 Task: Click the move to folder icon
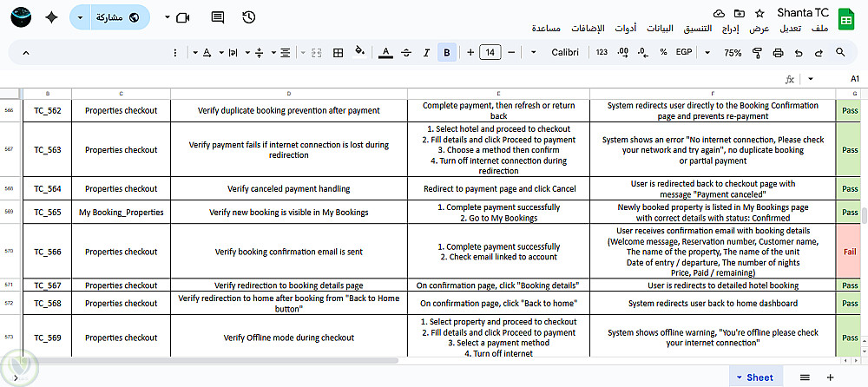tap(739, 13)
